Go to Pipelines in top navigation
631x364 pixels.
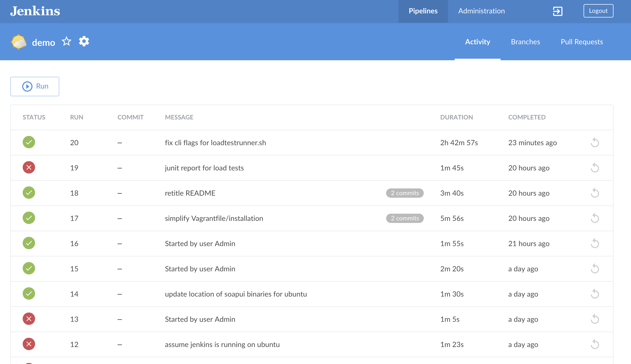(423, 11)
